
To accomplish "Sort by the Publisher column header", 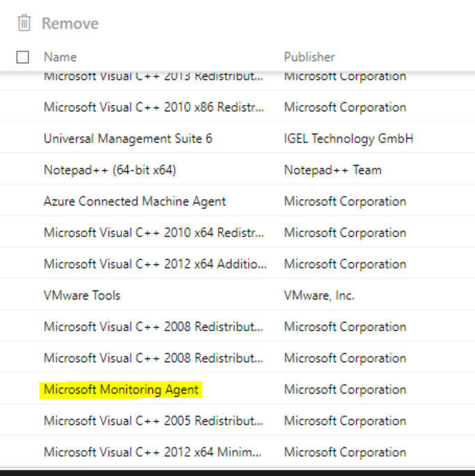I will (x=309, y=57).
